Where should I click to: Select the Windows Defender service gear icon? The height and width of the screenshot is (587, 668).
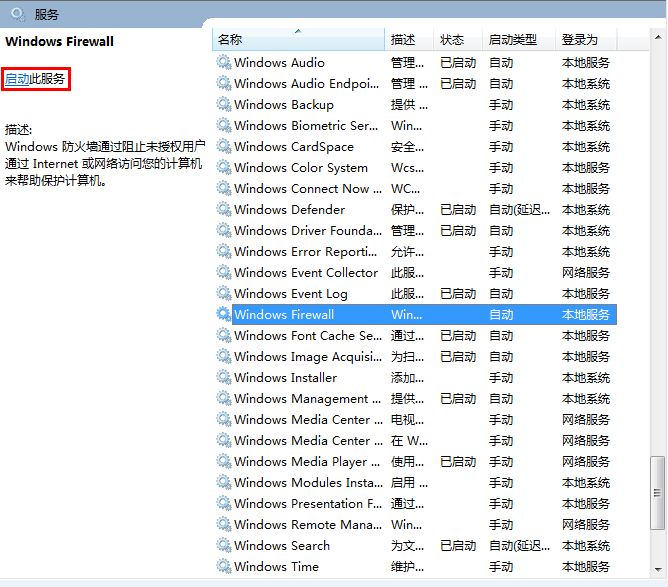223,209
